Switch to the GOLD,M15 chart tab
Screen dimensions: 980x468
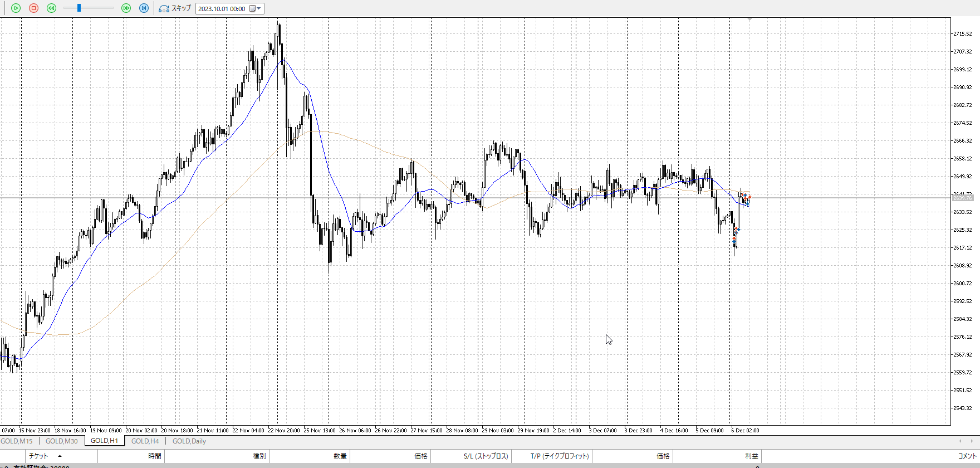coord(17,441)
